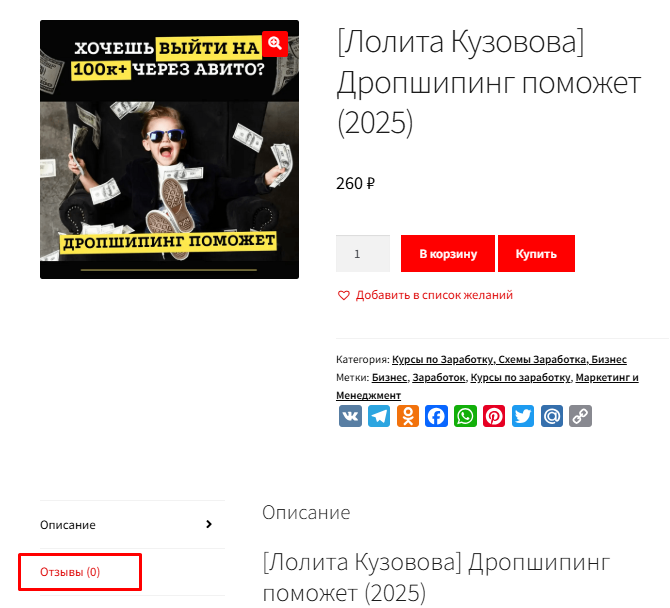Share product via VK icon
This screenshot has height=608, width=670.
[x=350, y=416]
